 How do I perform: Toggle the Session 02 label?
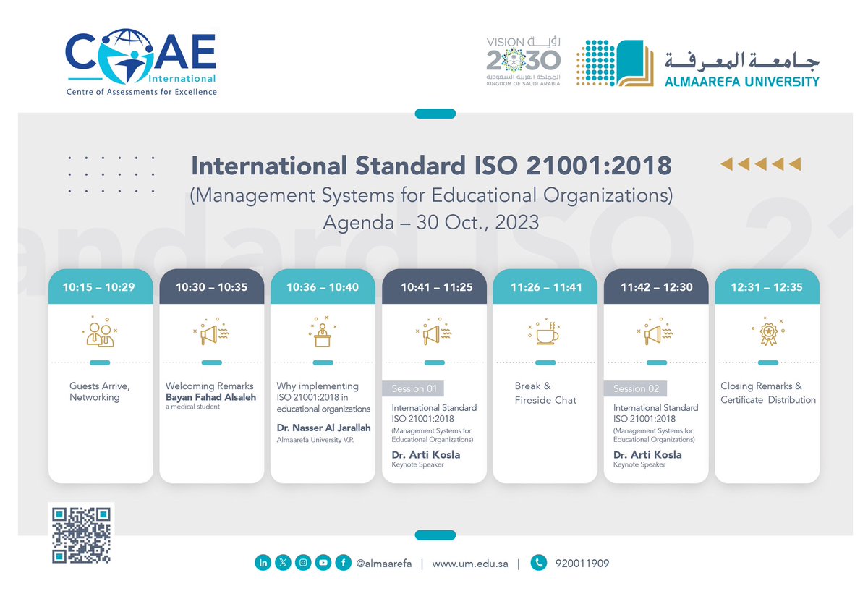(x=635, y=388)
